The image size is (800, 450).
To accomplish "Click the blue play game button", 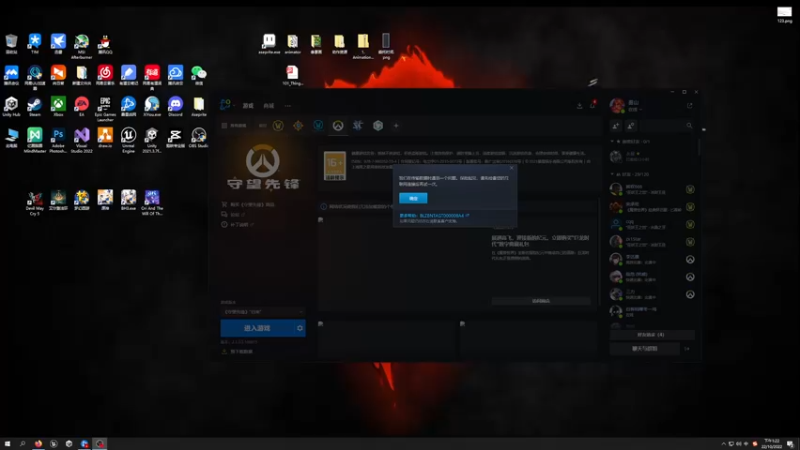I will click(x=257, y=328).
